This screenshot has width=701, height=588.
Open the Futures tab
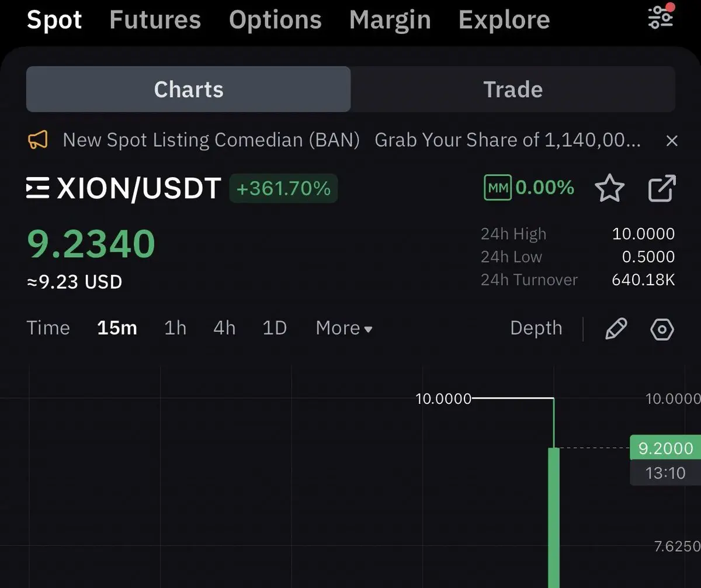tap(155, 20)
